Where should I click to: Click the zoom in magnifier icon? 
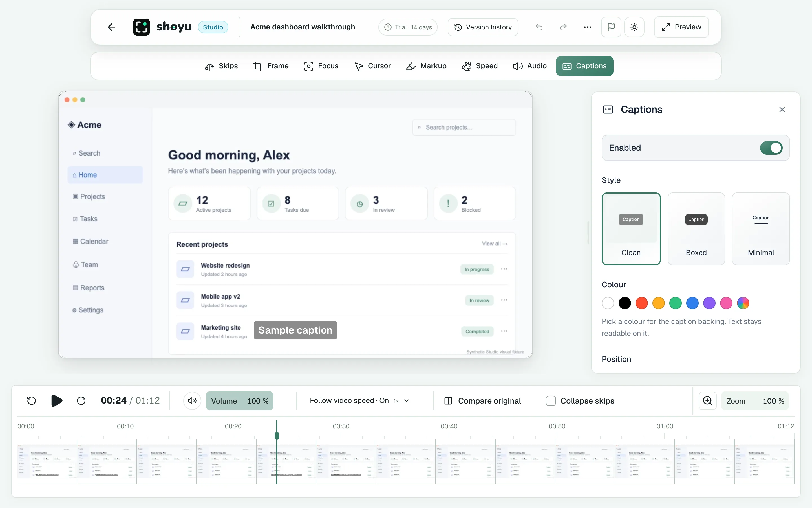pyautogui.click(x=707, y=400)
